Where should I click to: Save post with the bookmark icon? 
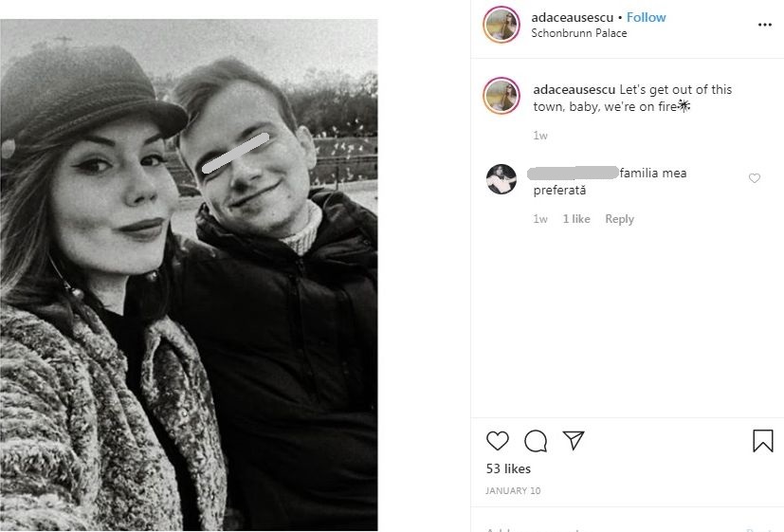(763, 441)
